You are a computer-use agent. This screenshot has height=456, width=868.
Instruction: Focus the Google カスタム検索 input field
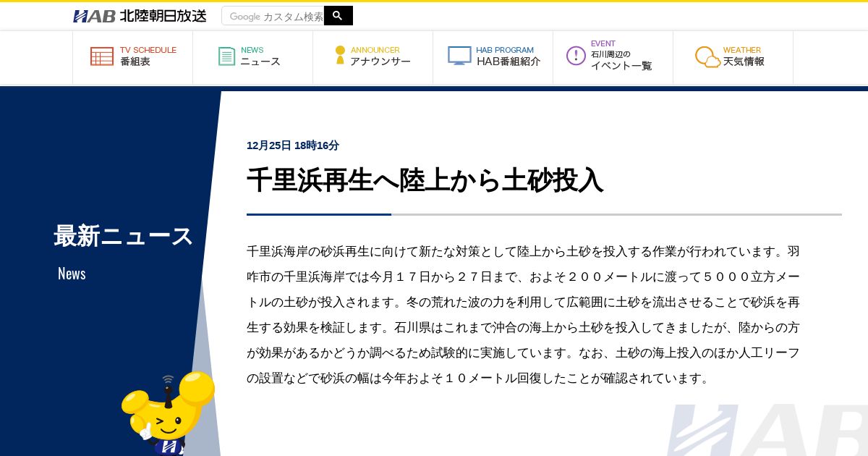(x=273, y=16)
